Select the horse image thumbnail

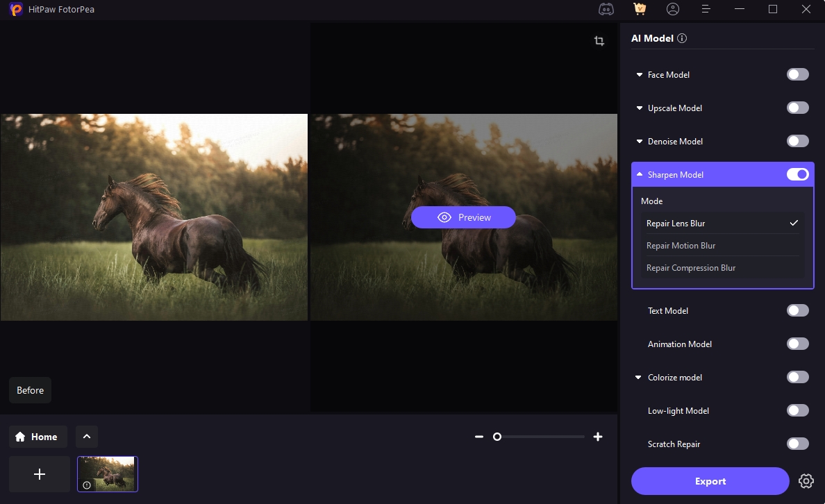(x=108, y=474)
